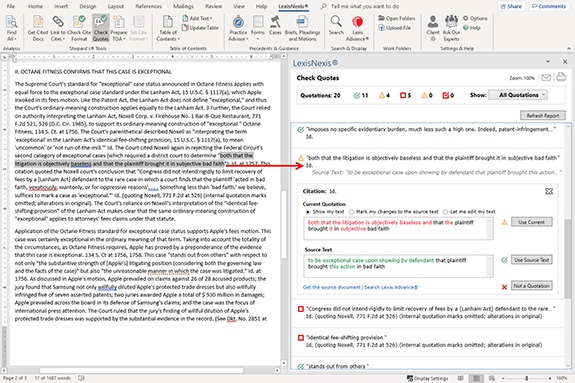The height and width of the screenshot is (383, 575).
Task: Open Link to Cites tool
Action: (58, 29)
